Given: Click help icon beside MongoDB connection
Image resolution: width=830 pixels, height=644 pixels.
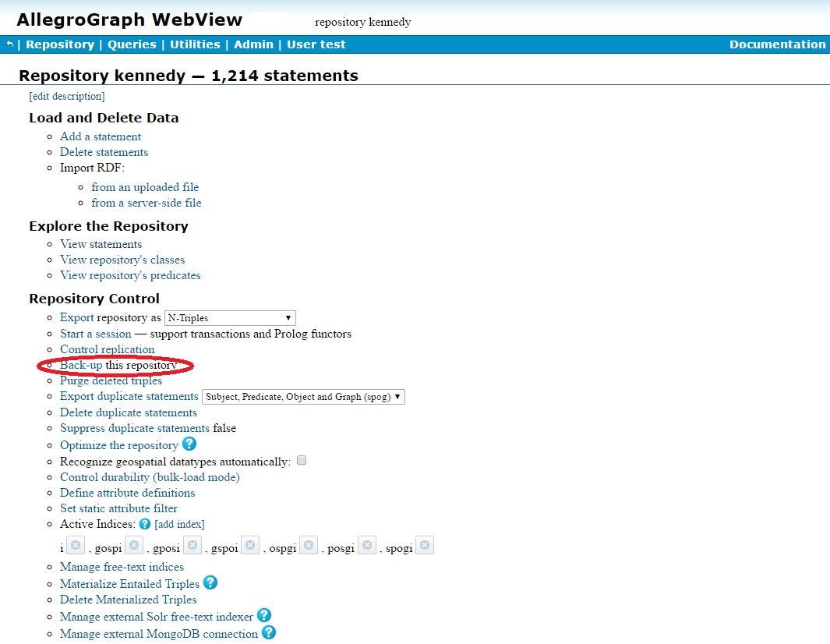Looking at the screenshot, I should pos(269,633).
